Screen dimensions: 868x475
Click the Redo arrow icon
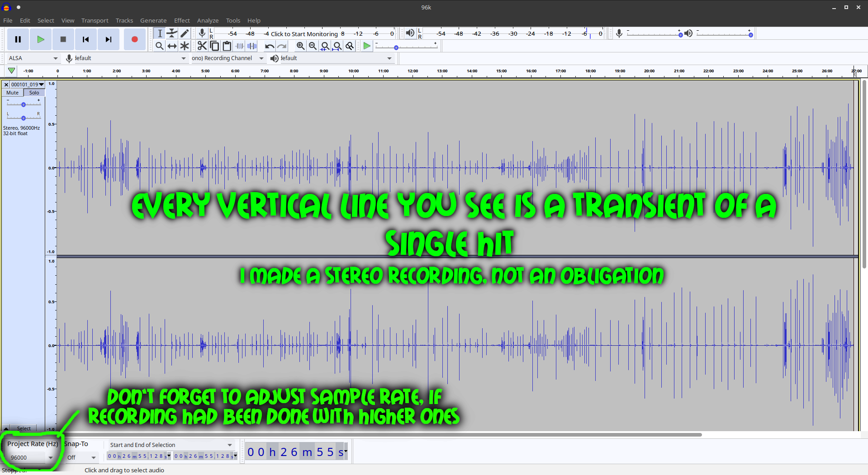(282, 46)
